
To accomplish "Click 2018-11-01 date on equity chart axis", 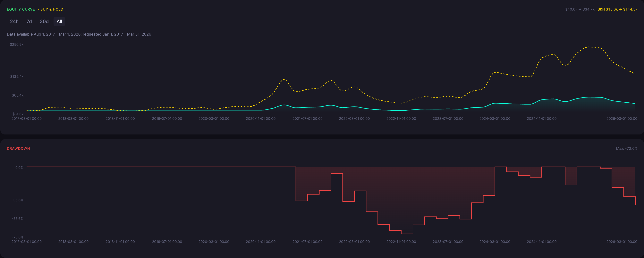I will click(120, 118).
